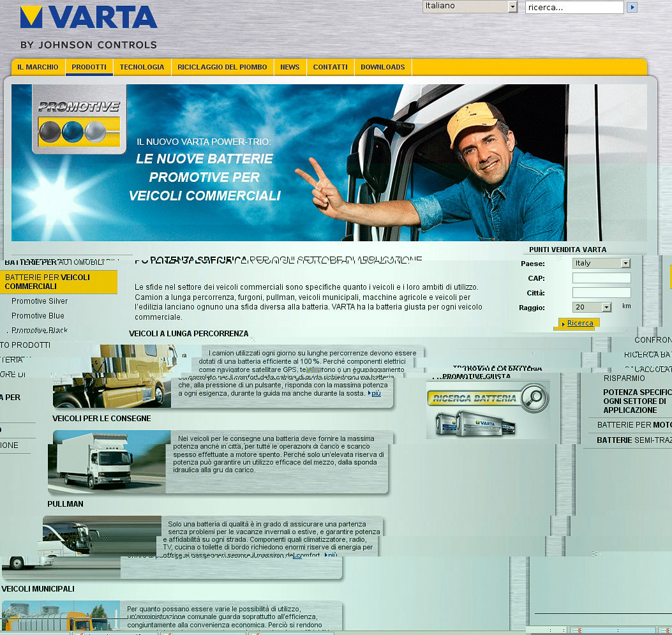Screen dimensions: 672x635
Task: Focus the ricerca search field
Action: coord(574,7)
